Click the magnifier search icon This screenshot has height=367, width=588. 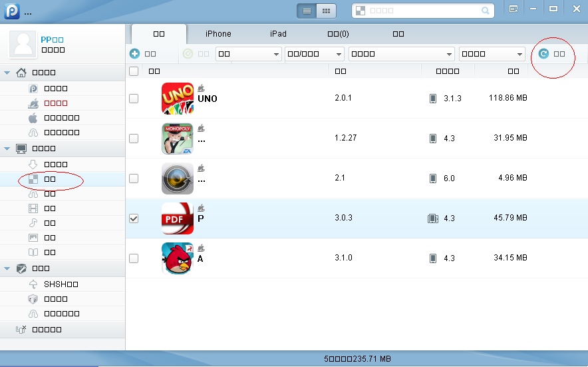[486, 11]
